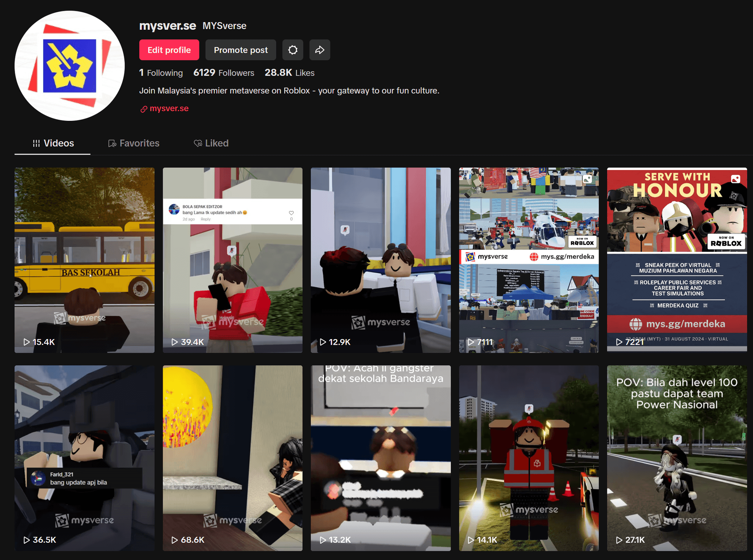The height and width of the screenshot is (560, 753).
Task: View the 1 Following list
Action: [161, 73]
